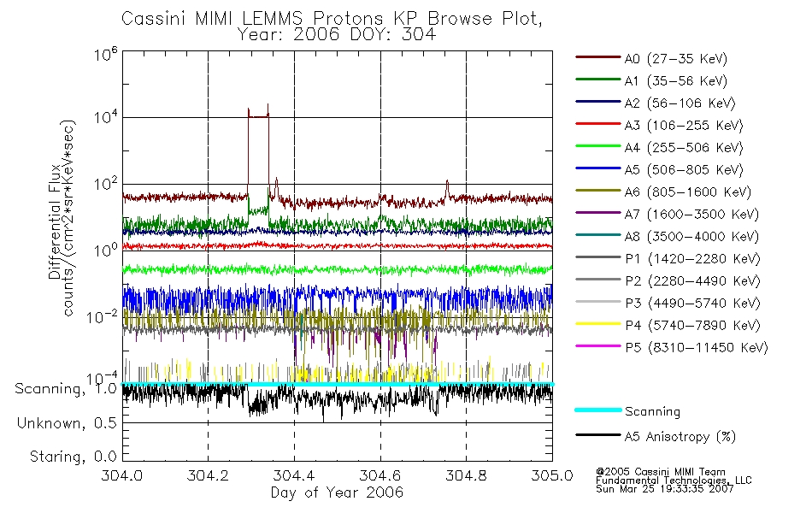This screenshot has width=812, height=513.
Task: Click the Scanning, 1.0 axis label
Action: tap(66, 389)
